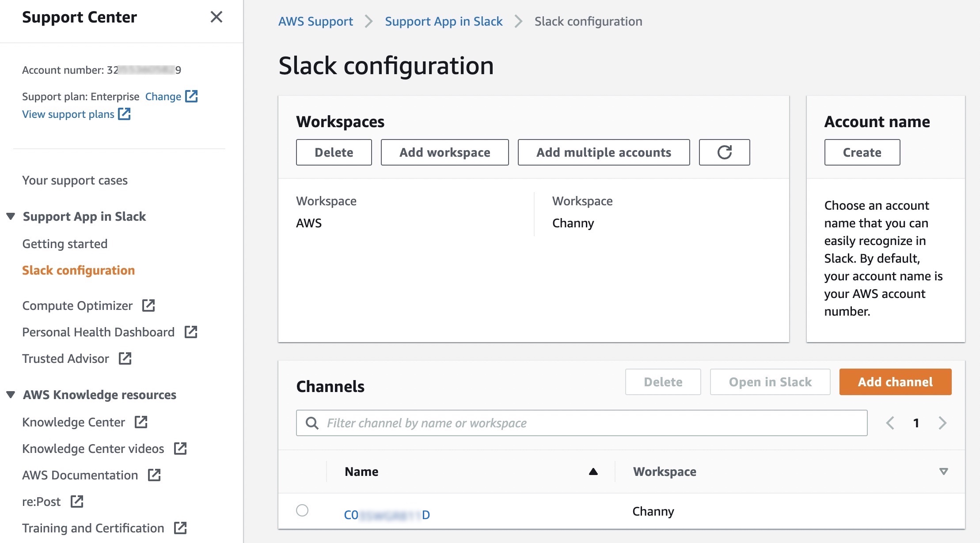Viewport: 980px width, 543px height.
Task: Click external link icon beside AWS Documentation
Action: tap(154, 475)
